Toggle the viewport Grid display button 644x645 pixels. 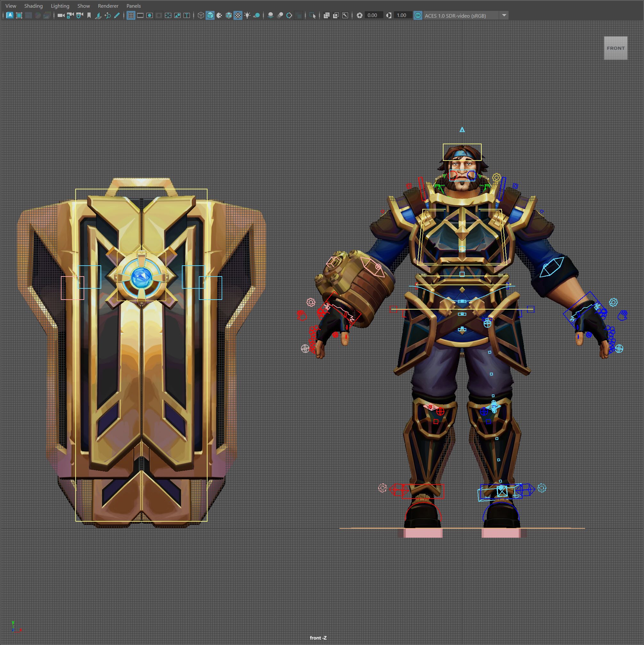[131, 15]
